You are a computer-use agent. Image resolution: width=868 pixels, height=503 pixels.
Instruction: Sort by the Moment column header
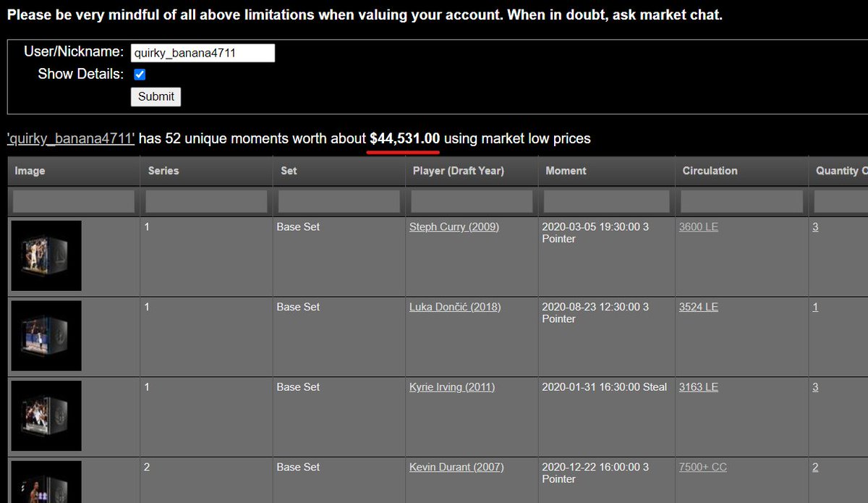pos(606,171)
